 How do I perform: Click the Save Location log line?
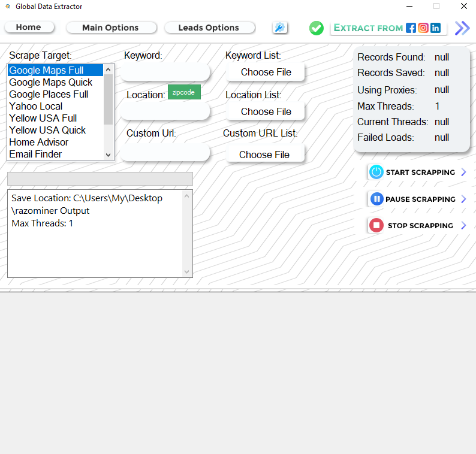coord(87,204)
